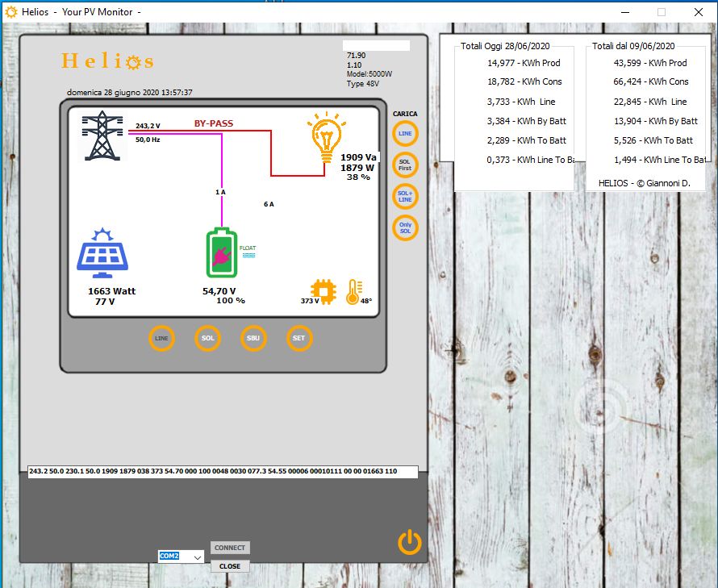The height and width of the screenshot is (588, 718).
Task: Click the 6 A current label
Action: pos(269,204)
